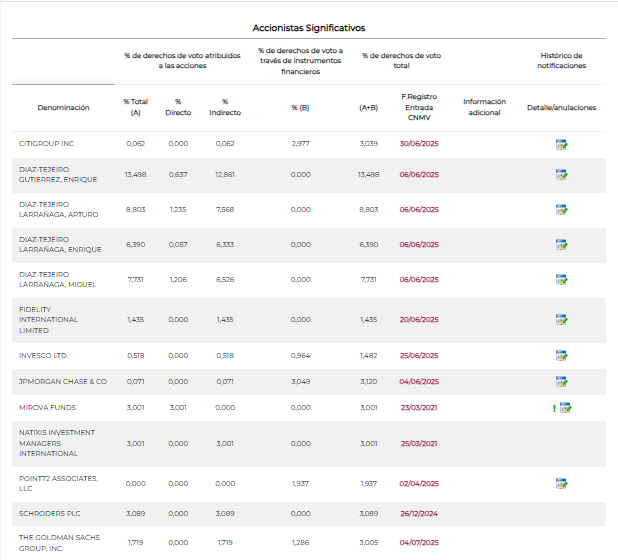618x560 pixels.
Task: Open DIAZ-TEJEIRO LARRAÑAGA, MIGUEL date 06/06/2025
Action: pyautogui.click(x=419, y=279)
